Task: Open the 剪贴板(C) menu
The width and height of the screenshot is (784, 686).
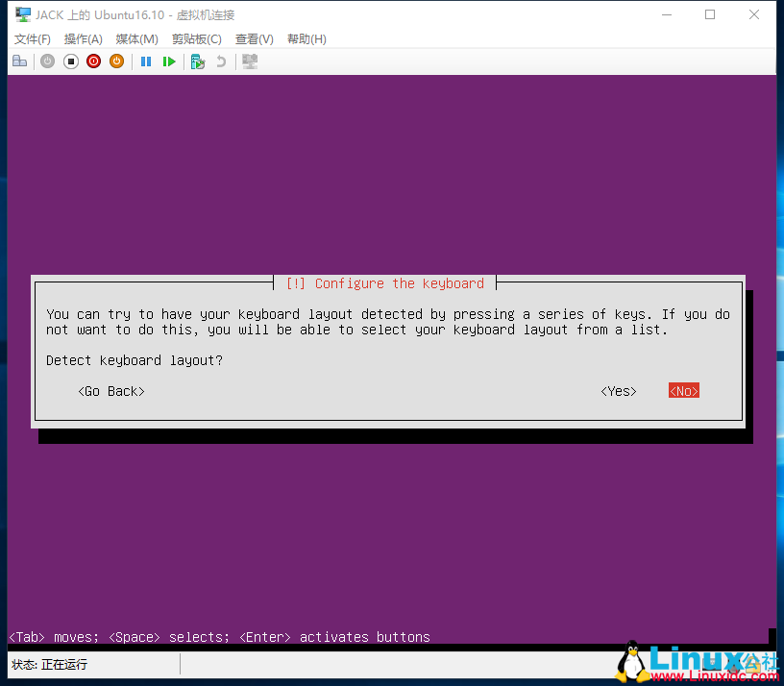Action: 196,38
